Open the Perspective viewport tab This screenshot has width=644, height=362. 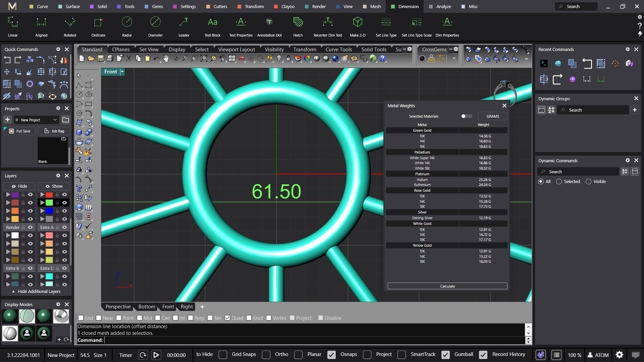coord(118,307)
